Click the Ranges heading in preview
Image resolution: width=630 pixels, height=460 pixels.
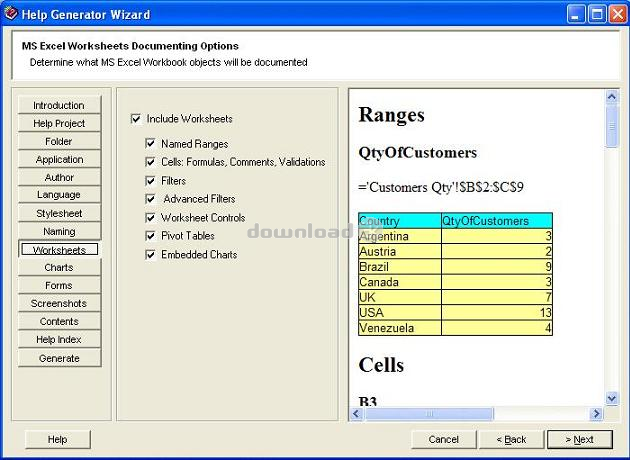click(391, 115)
